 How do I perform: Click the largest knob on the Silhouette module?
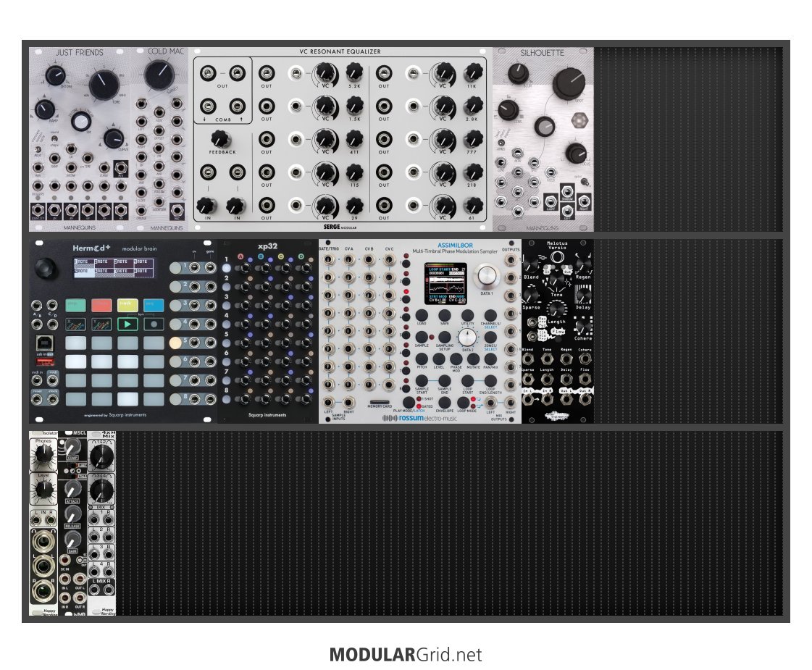coord(569,83)
